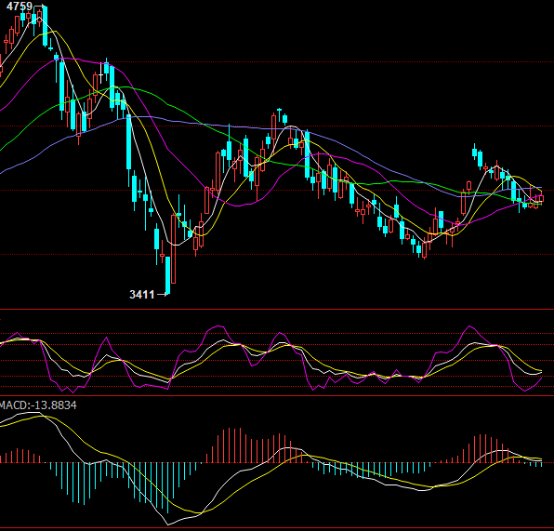The width and height of the screenshot is (554, 531).
Task: Click the divider above the MACD panel
Action: (x=277, y=396)
